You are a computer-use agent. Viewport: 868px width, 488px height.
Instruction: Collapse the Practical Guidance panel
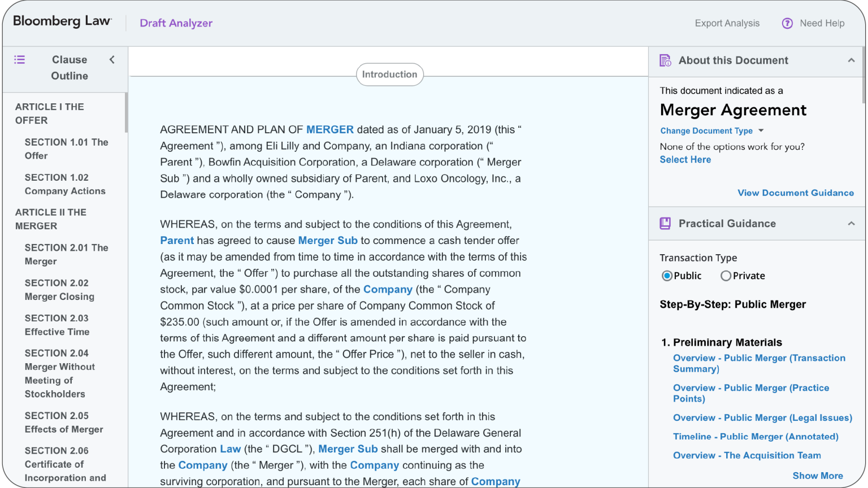(850, 223)
